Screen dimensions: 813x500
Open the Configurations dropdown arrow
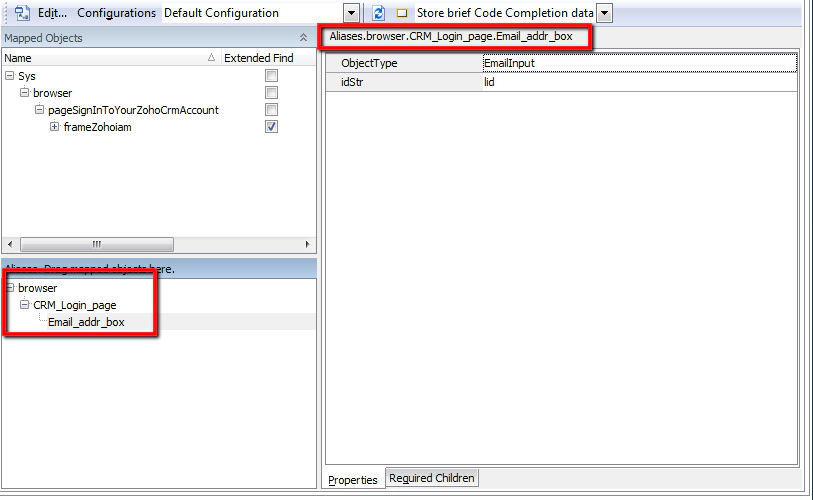pyautogui.click(x=352, y=13)
